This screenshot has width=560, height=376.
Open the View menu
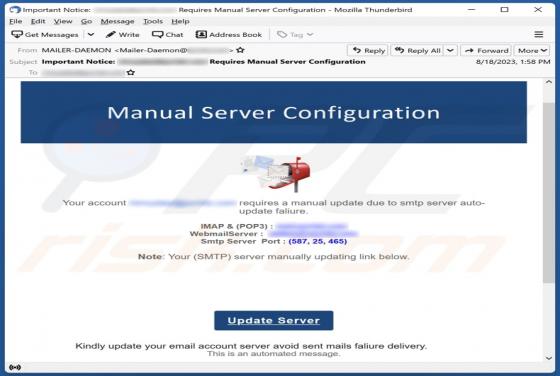pyautogui.click(x=63, y=21)
